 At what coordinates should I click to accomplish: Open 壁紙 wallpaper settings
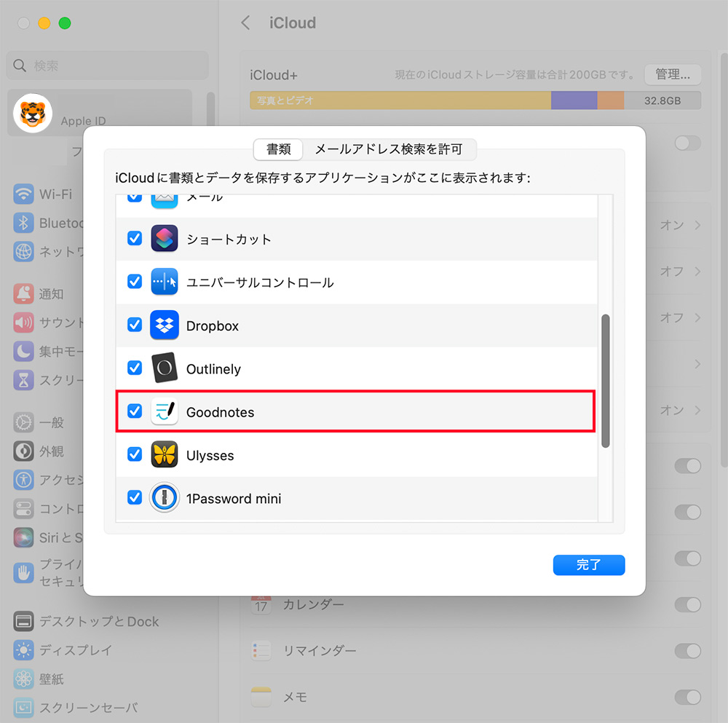coord(39,679)
